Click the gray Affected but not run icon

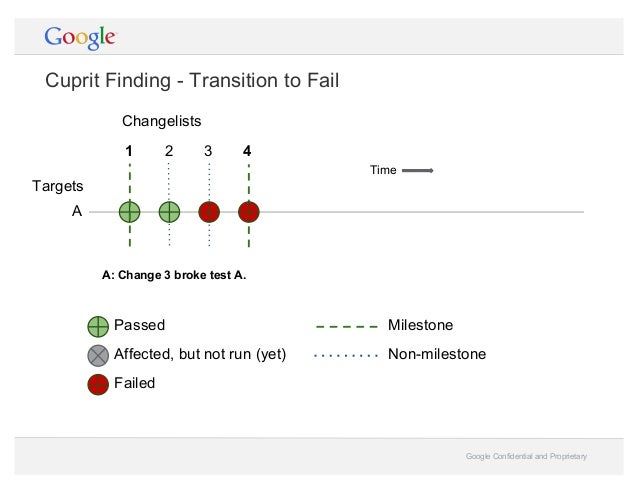(x=98, y=355)
